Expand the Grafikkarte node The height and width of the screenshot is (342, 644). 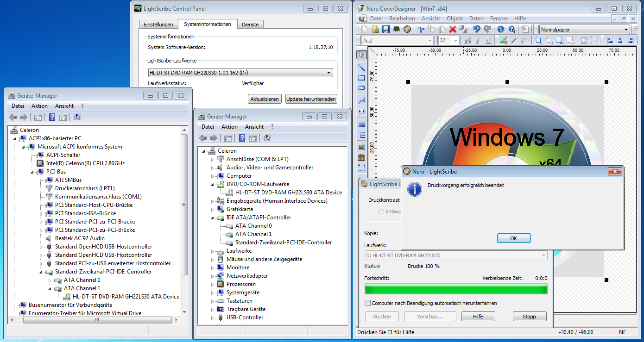(213, 209)
